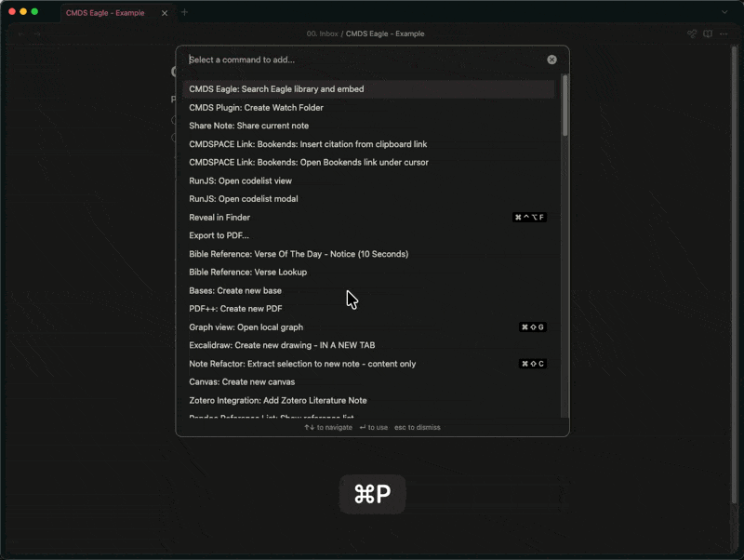Expand the tab list chevron
This screenshot has width=744, height=560.
coord(724,12)
